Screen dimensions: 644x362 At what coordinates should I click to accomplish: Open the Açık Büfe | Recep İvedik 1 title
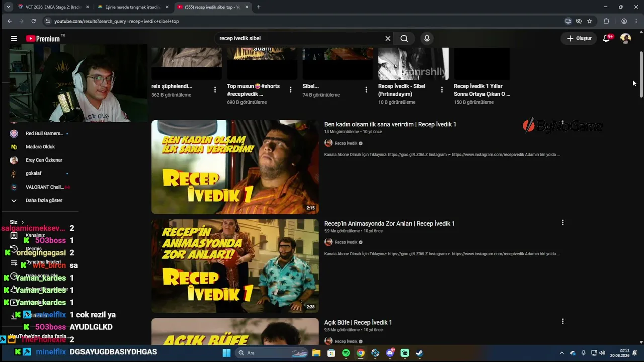coord(358,322)
